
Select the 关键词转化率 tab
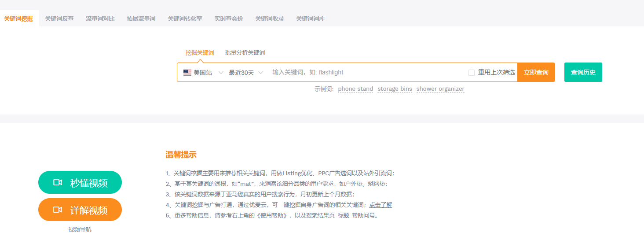coord(185,18)
